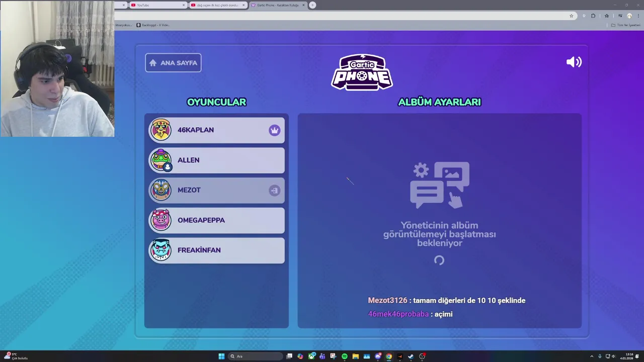The width and height of the screenshot is (644, 362).
Task: Open Microsoft Teams from the taskbar
Action: pos(323,356)
